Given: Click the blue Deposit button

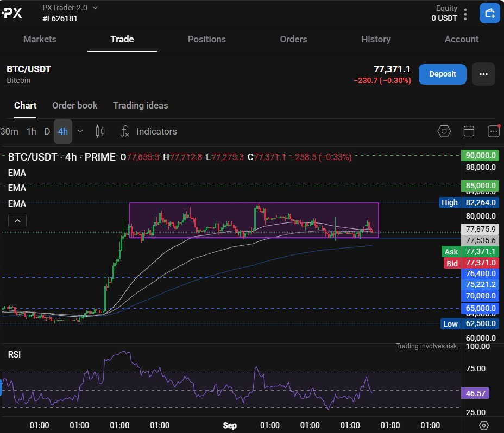Looking at the screenshot, I should click(442, 74).
